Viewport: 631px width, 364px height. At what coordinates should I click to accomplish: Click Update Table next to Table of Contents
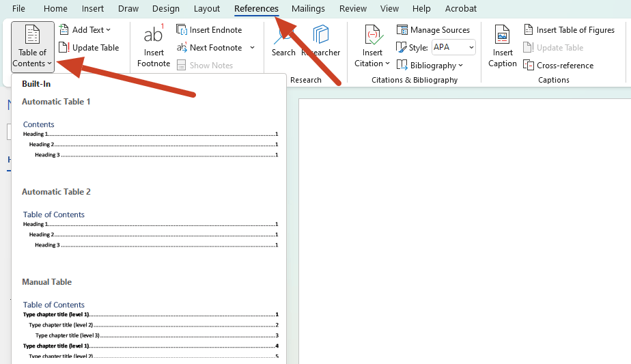(x=89, y=48)
